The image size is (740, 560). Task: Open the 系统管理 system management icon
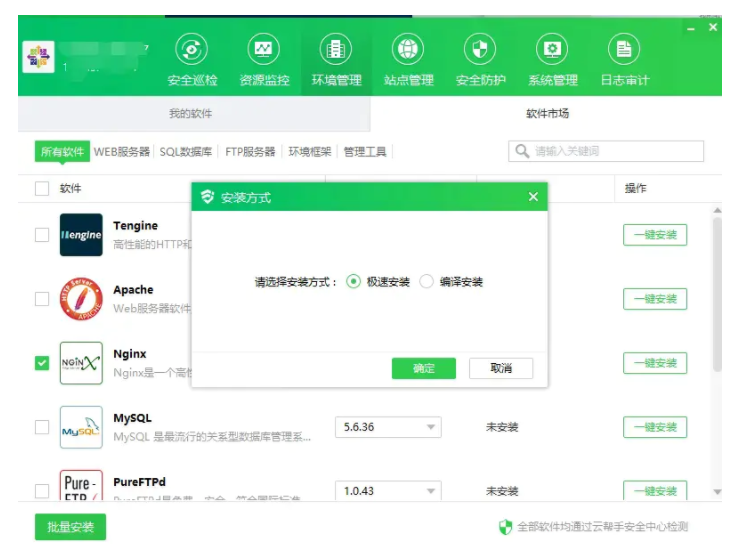[552, 49]
